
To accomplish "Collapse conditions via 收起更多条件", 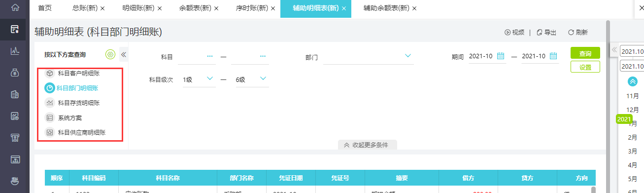I will (367, 145).
